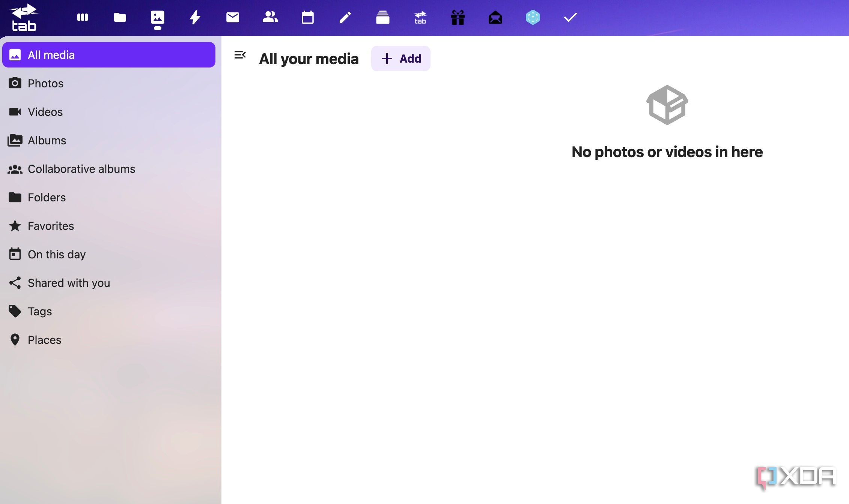Click the Add button next to All your media

click(400, 58)
